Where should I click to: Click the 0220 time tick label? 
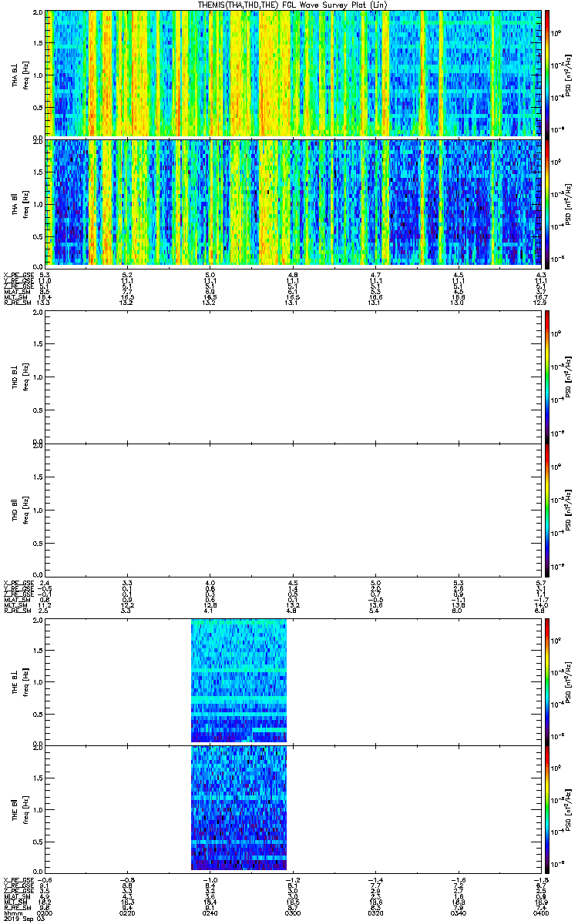127,912
